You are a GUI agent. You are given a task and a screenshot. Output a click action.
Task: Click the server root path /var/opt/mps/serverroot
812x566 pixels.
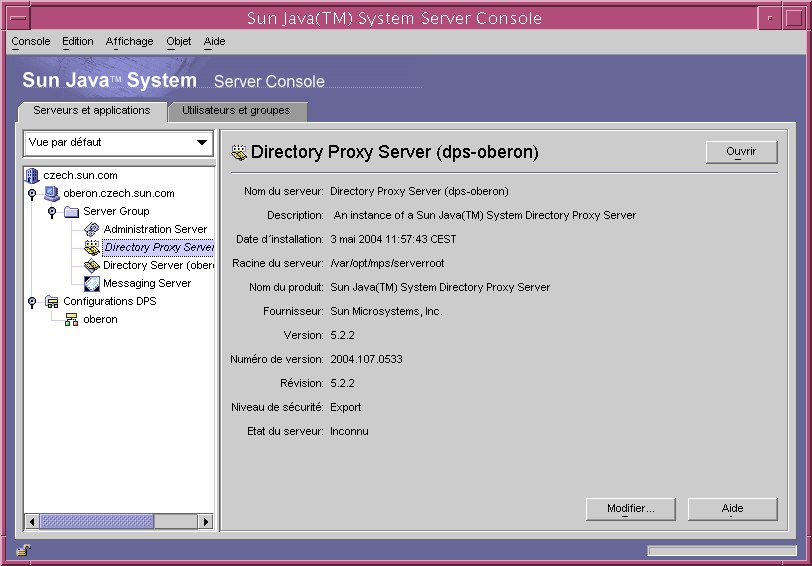(x=387, y=264)
